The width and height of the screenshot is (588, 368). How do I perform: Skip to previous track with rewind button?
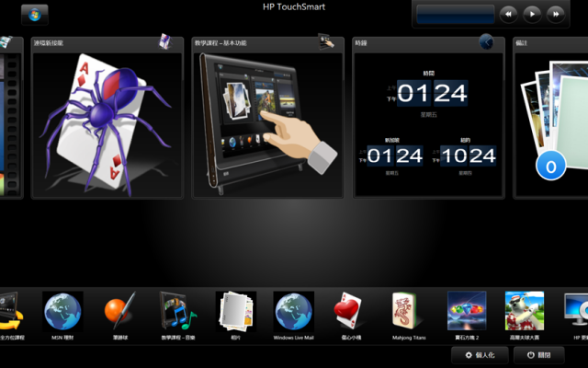point(508,15)
